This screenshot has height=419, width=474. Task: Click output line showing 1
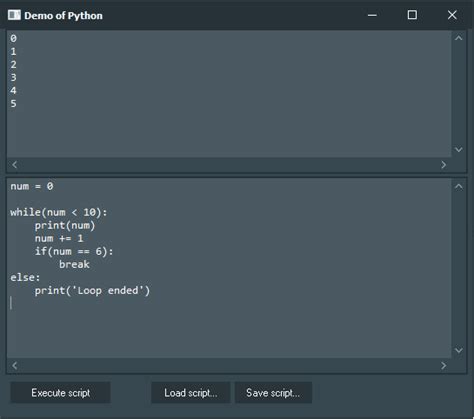coord(13,52)
